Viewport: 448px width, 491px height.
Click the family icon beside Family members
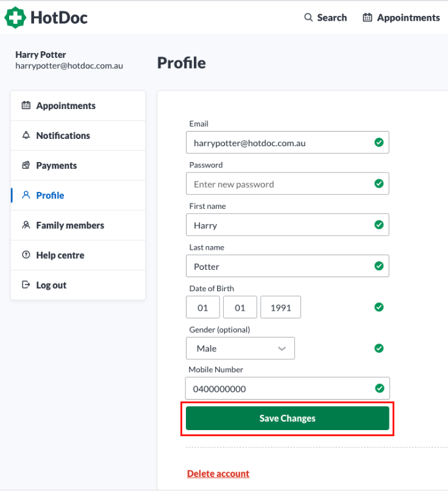click(x=26, y=225)
